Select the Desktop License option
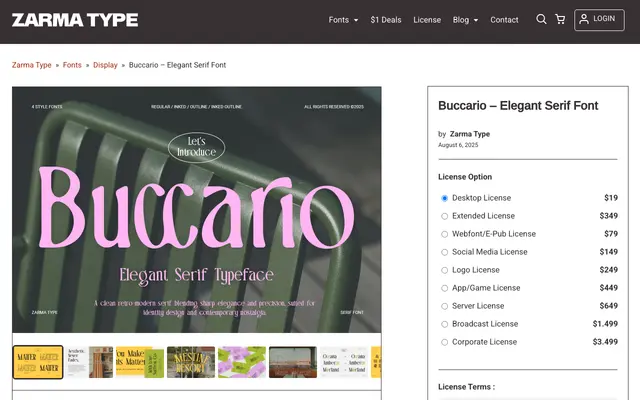Screen dimensions: 640x400 tap(444, 198)
